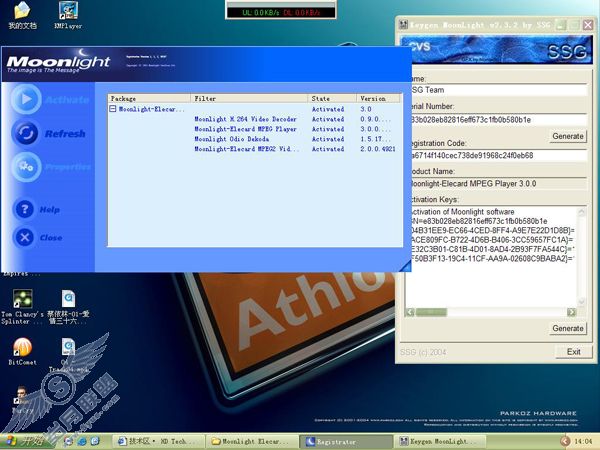Click the State column header
Viewport: 600px width, 450px height.
pyautogui.click(x=332, y=98)
